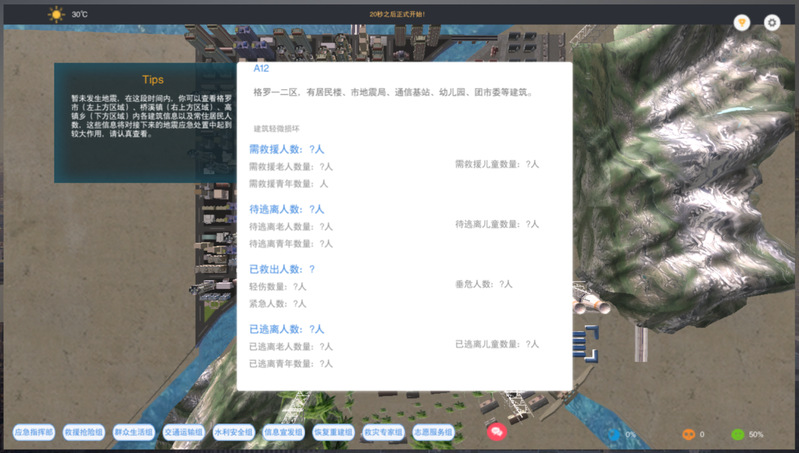
Task: Click the 30°C temperature label
Action: coord(80,15)
